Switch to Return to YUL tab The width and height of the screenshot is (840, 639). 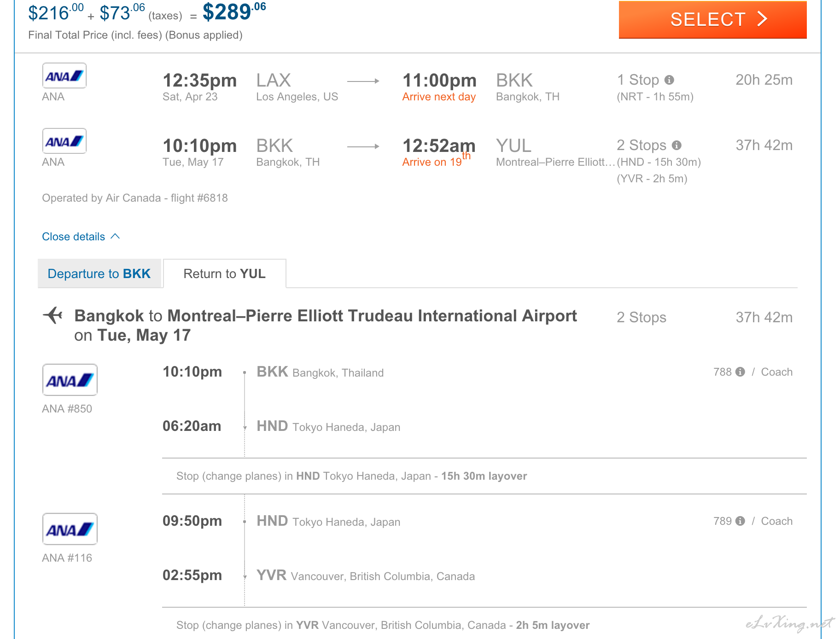point(225,273)
